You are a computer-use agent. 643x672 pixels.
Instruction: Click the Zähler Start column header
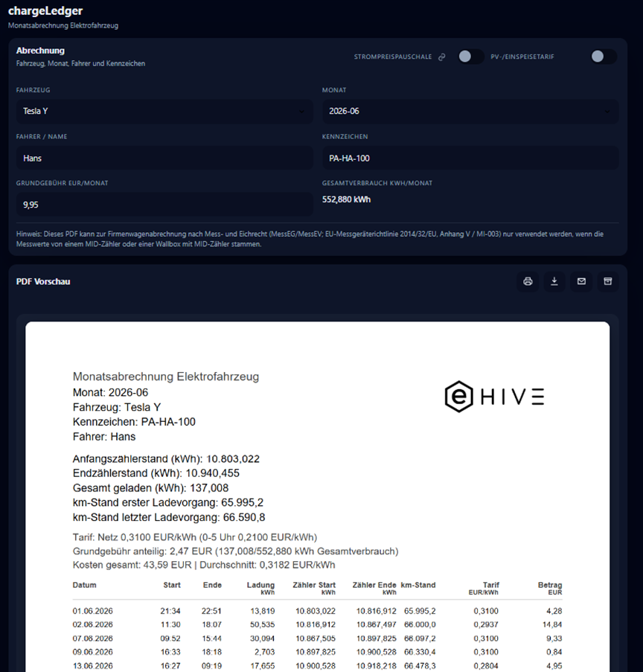[x=314, y=588]
